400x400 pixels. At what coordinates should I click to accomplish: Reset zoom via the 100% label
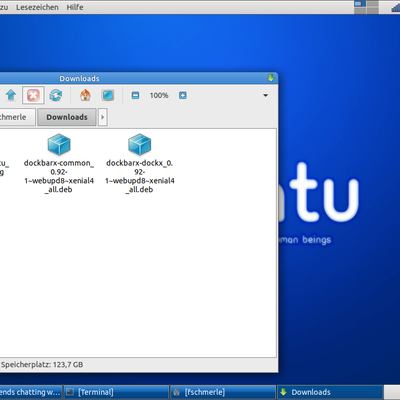159,96
